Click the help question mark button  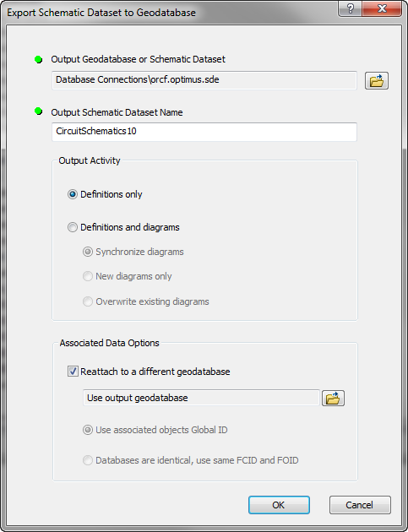350,8
